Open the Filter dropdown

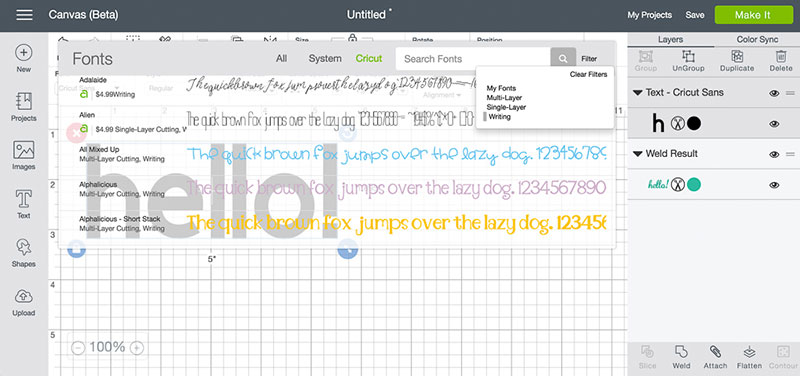pyautogui.click(x=589, y=59)
